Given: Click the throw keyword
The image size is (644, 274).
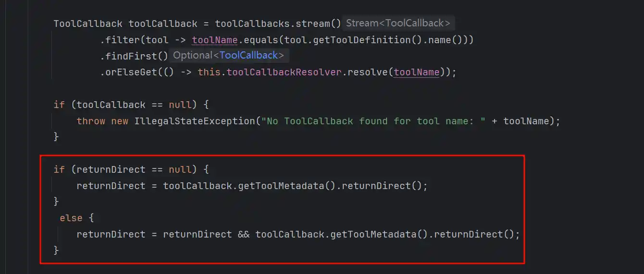Looking at the screenshot, I should (91, 121).
